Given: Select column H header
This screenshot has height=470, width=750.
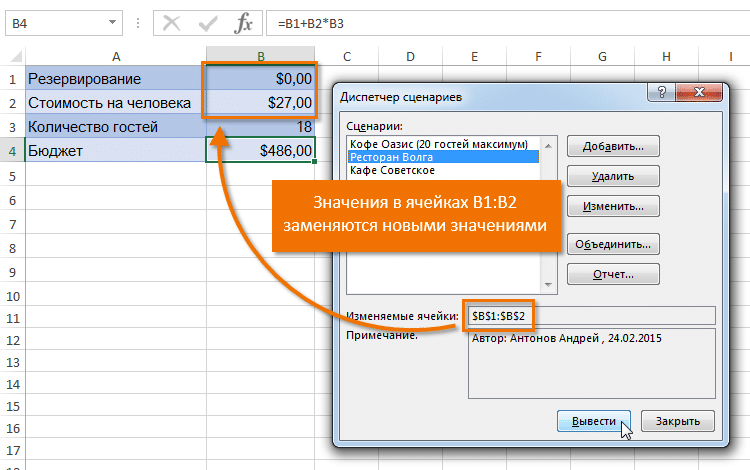Looking at the screenshot, I should click(666, 56).
